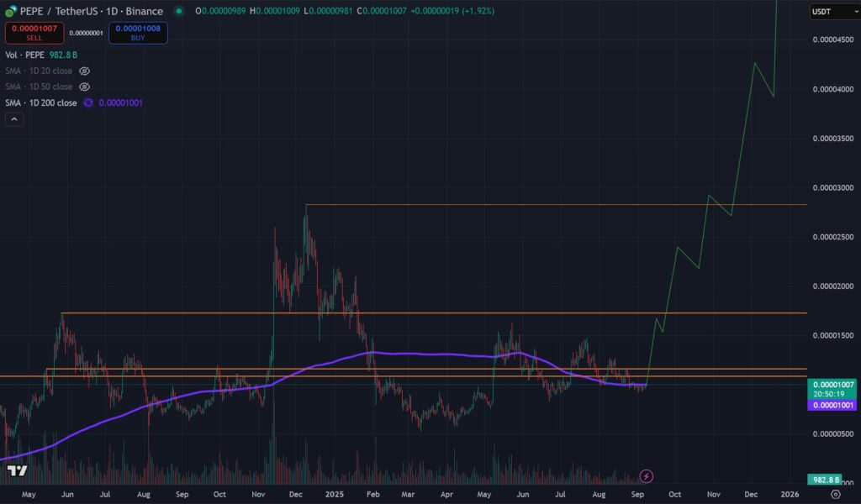This screenshot has height=504, width=861.
Task: Select the Vol PEPE indicator label
Action: pyautogui.click(x=23, y=55)
